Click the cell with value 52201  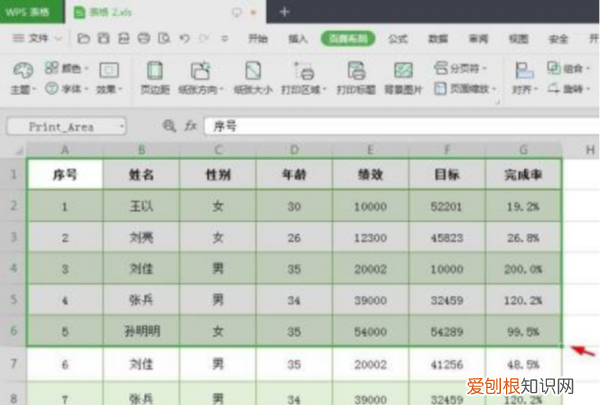coord(447,206)
